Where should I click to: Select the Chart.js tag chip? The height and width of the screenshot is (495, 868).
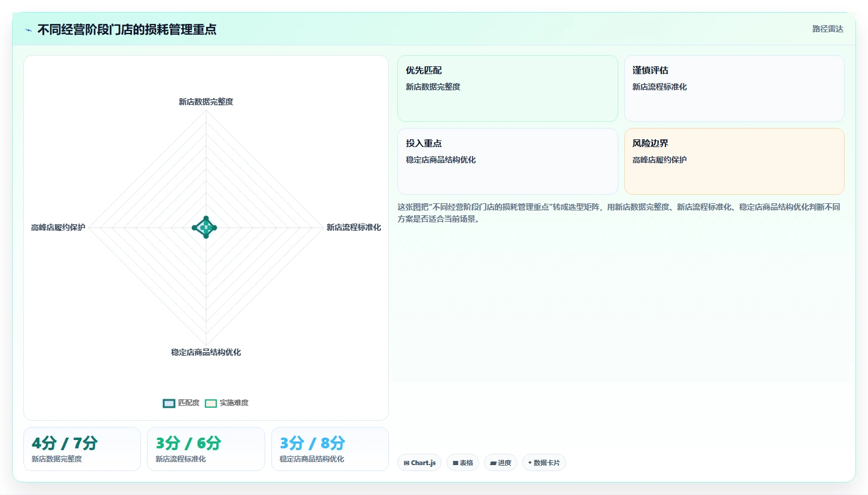419,463
